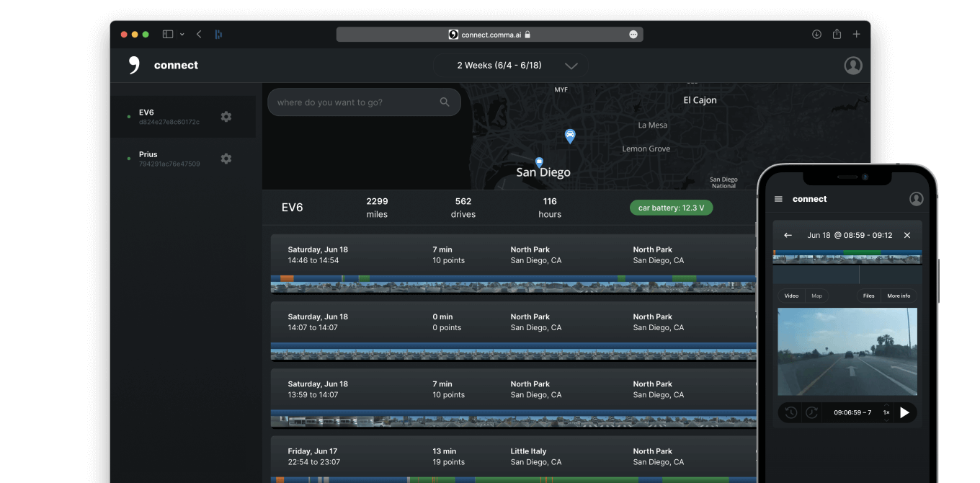
Task: Open Safari sidebar options chevron
Action: coord(182,34)
